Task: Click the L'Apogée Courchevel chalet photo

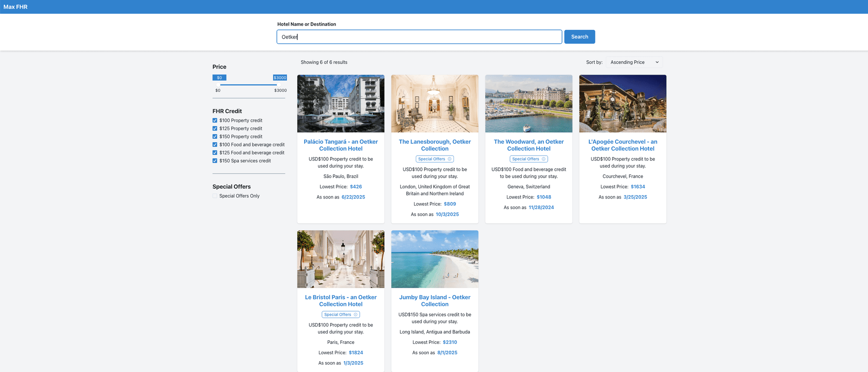Action: [x=623, y=104]
